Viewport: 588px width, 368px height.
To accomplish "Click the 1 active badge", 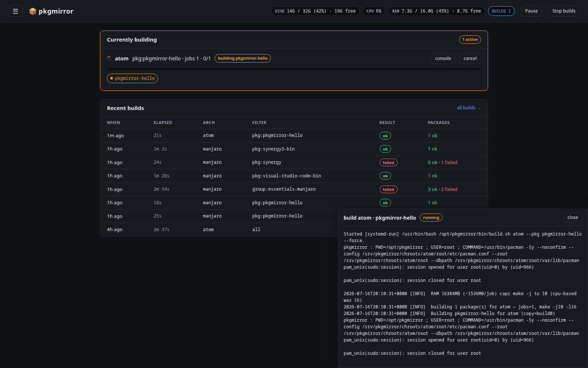I will click(470, 39).
